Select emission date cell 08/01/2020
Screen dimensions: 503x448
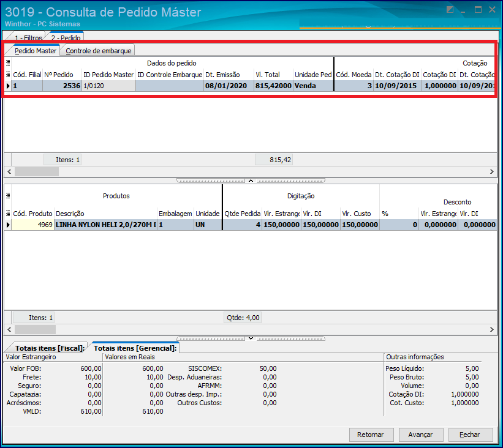click(229, 86)
